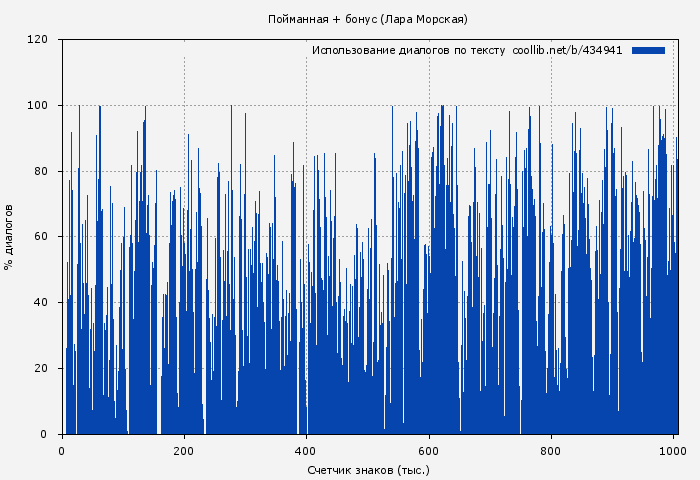Click the y-axis tick label 40

pos(41,303)
